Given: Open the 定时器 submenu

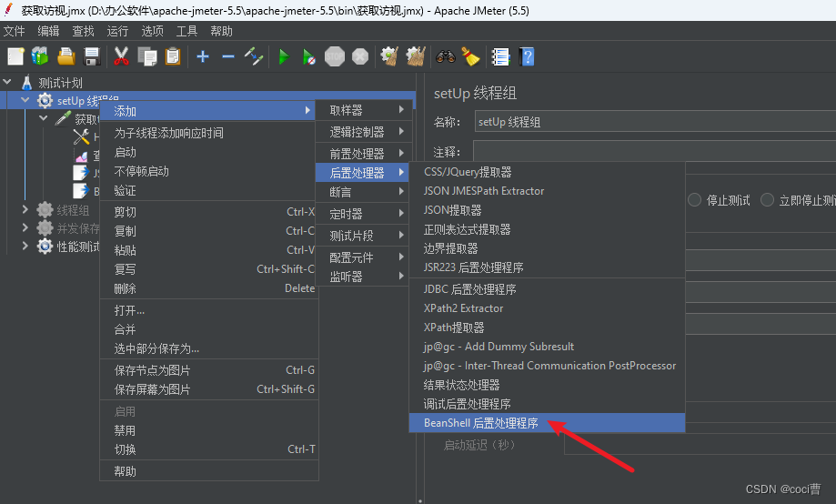Looking at the screenshot, I should coord(364,214).
